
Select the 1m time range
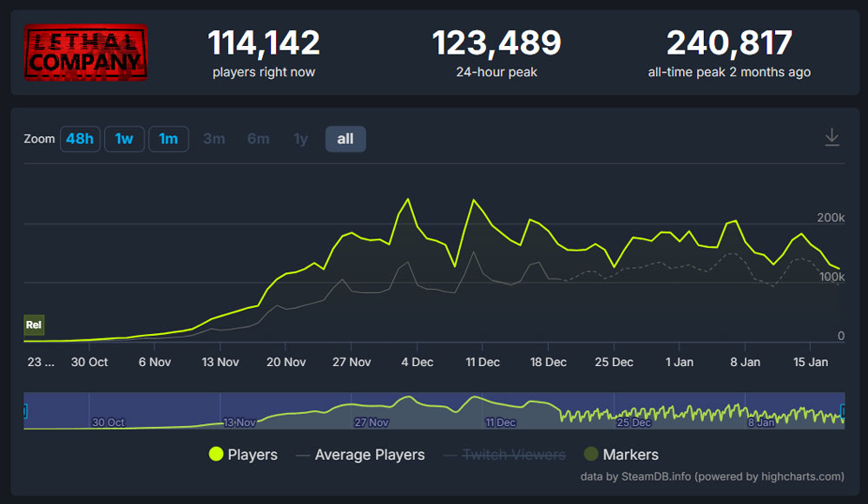pyautogui.click(x=168, y=138)
